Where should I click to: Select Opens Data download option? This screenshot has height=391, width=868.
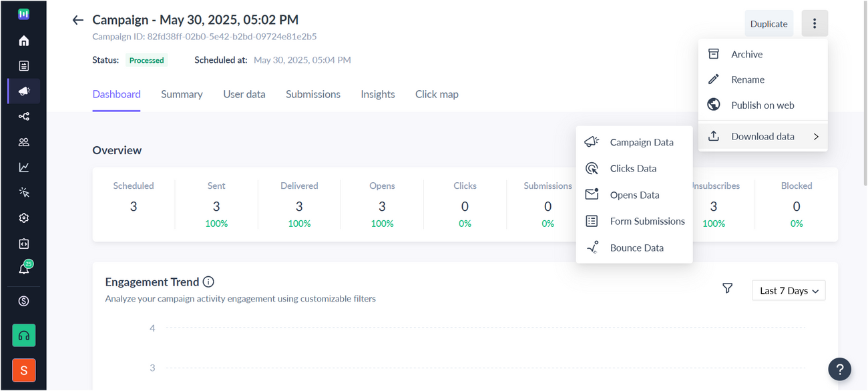(x=634, y=195)
